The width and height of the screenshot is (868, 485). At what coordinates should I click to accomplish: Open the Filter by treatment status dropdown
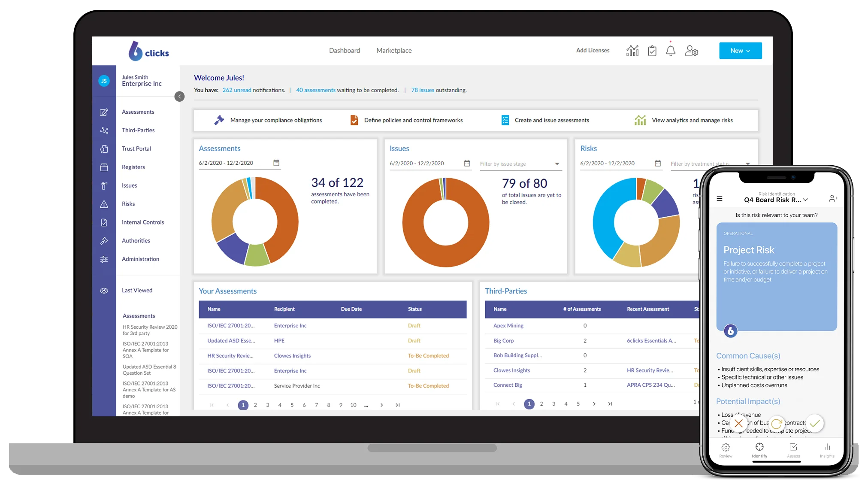(x=710, y=164)
